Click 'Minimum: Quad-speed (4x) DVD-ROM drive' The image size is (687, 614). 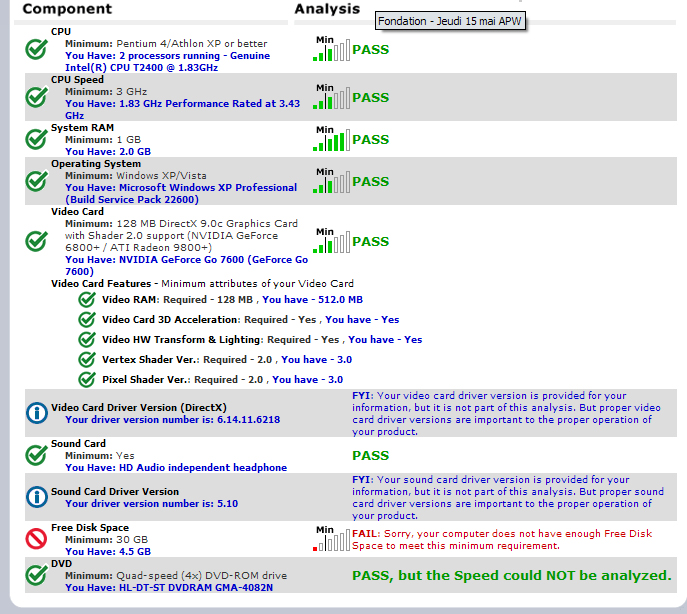coord(176,576)
